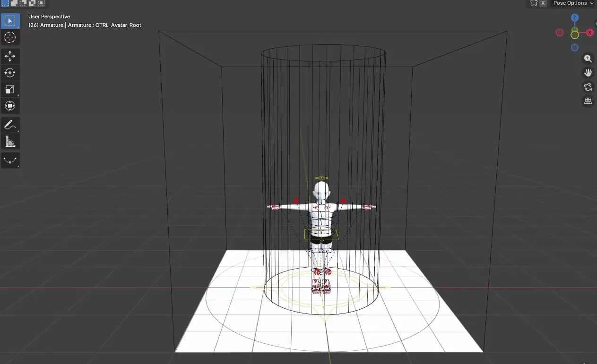This screenshot has height=364, width=597.
Task: Toggle the camera view button
Action: tap(588, 87)
